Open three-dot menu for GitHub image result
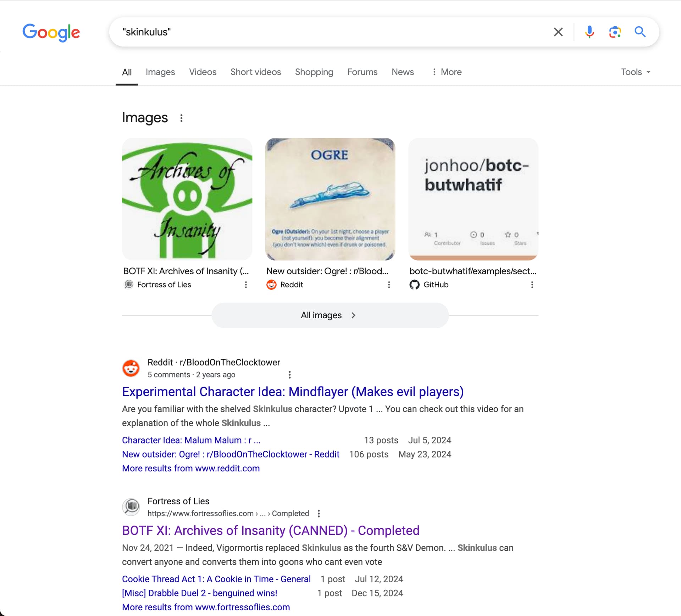Viewport: 681px width, 616px height. 532,285
